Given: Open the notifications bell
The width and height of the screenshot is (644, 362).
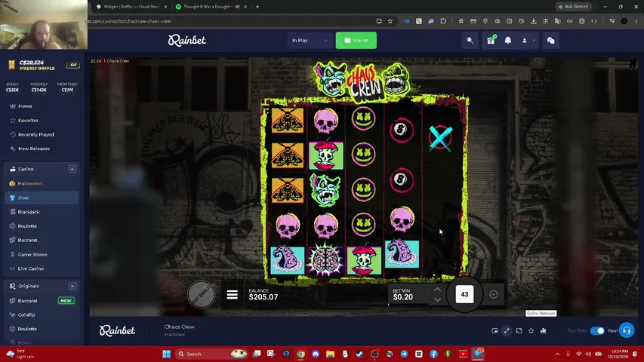Looking at the screenshot, I should (x=508, y=40).
